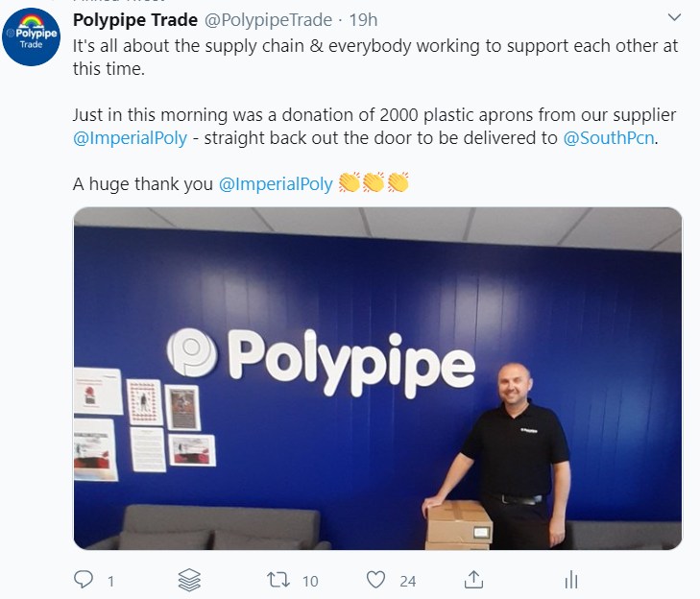The width and height of the screenshot is (700, 599).
Task: Click the retweet arrows icon
Action: coord(278,580)
